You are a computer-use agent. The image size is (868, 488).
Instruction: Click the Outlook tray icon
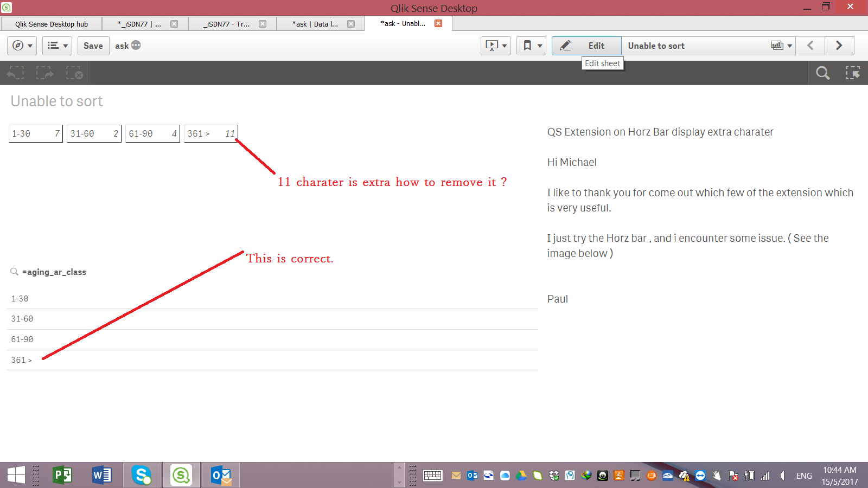coord(473,476)
